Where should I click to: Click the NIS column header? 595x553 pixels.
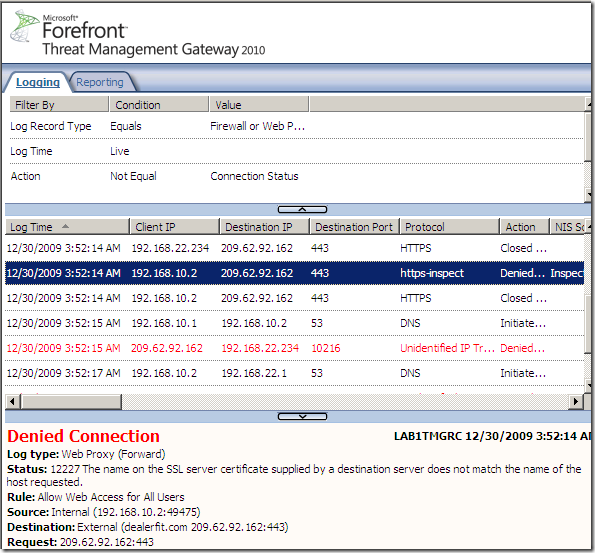coord(568,227)
